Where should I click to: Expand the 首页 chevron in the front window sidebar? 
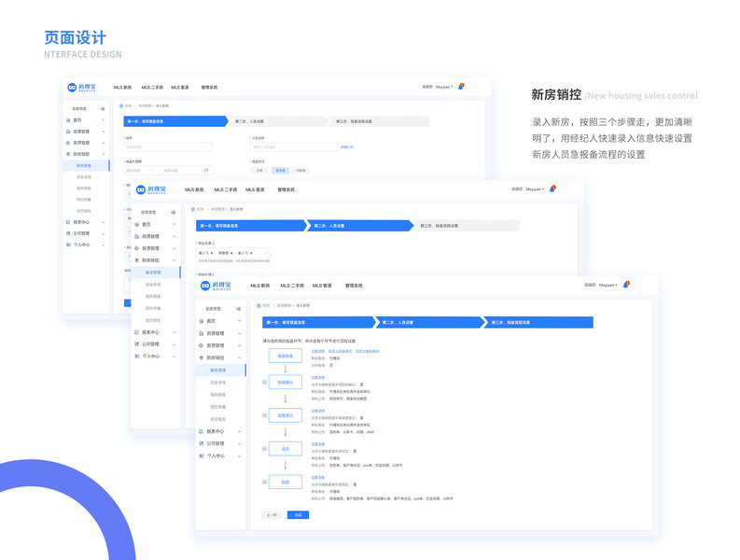tap(239, 321)
